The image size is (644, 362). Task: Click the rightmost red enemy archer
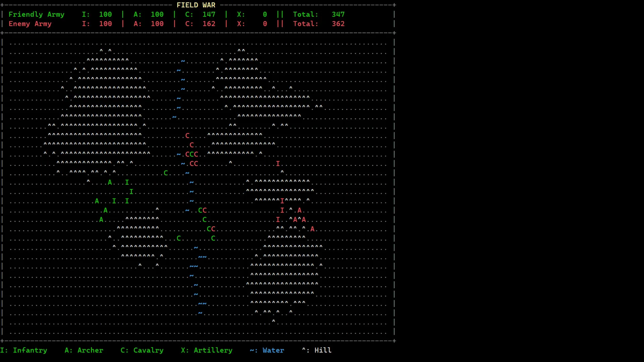click(312, 229)
